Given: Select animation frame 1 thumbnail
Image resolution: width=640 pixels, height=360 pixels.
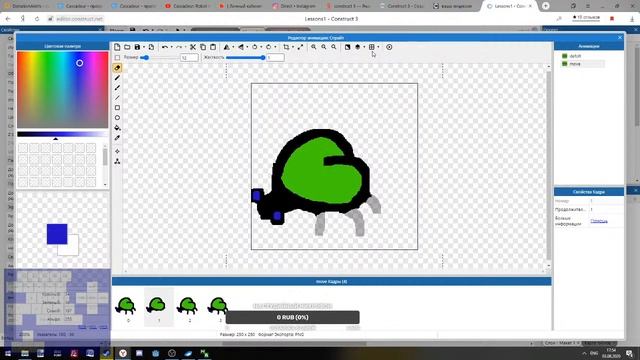Looking at the screenshot, I should pos(158,306).
